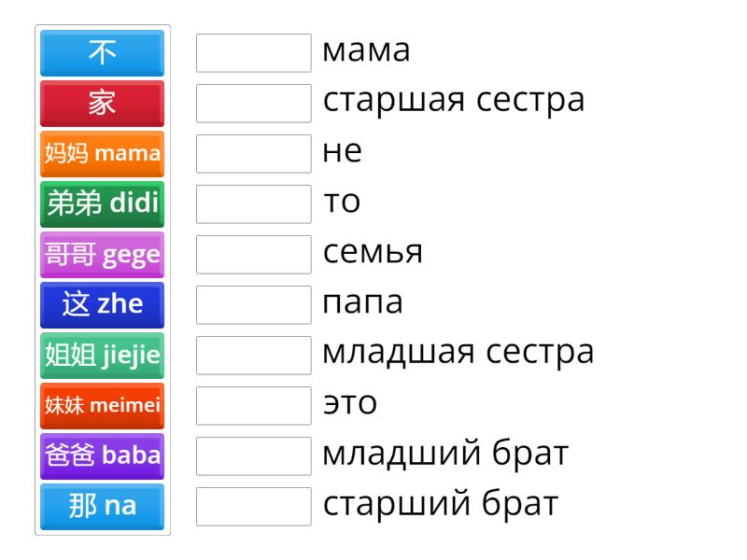Pick the empty slot for это
Screen dimensions: 747x560
tap(254, 406)
